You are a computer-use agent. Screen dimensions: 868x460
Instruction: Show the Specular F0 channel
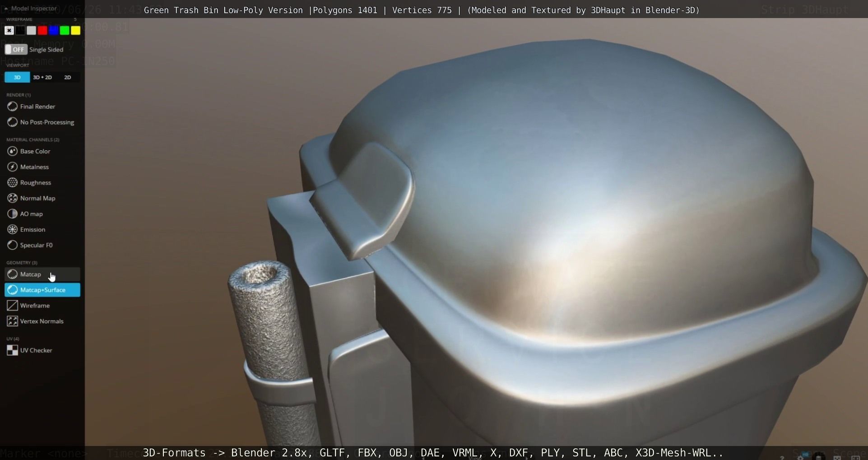point(42,245)
